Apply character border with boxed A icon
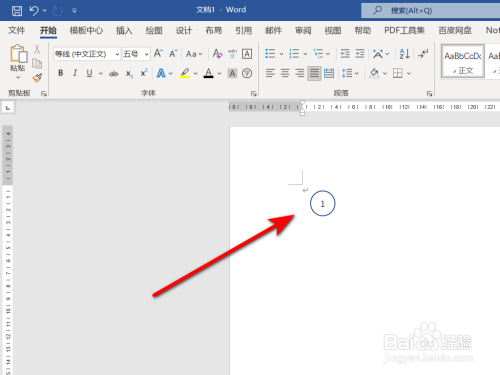The image size is (500, 375). point(247,53)
